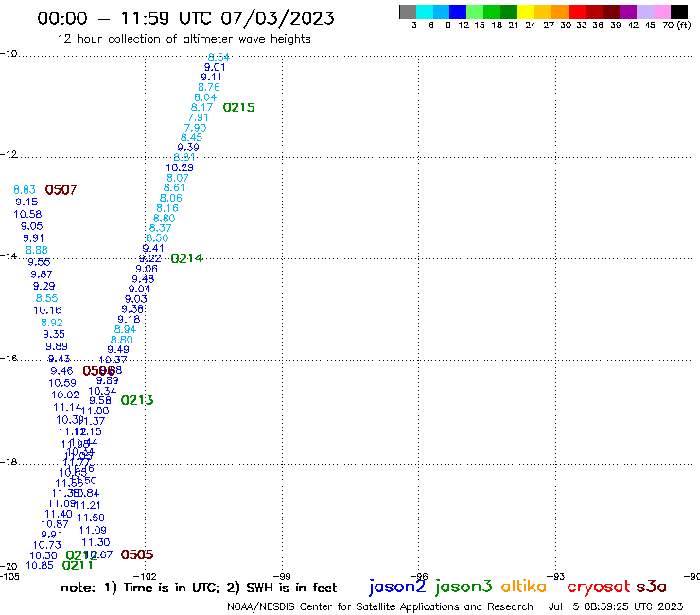The height and width of the screenshot is (615, 700).
Task: Click the latitude axis label '-18'
Action: 9,462
